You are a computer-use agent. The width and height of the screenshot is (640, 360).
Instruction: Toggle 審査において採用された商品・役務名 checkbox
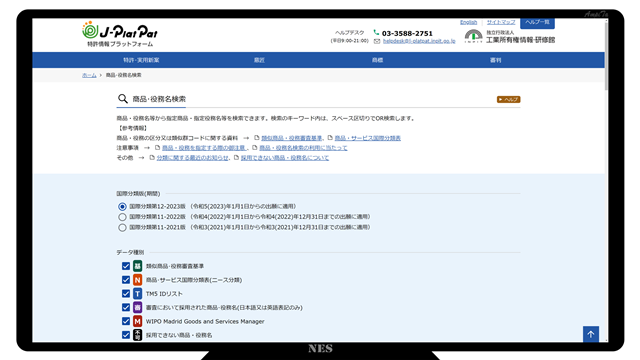(126, 307)
